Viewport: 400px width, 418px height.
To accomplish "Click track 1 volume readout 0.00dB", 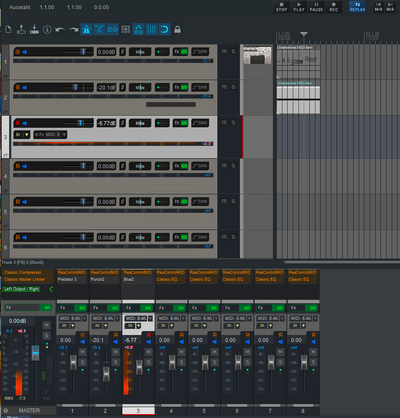I will click(106, 52).
